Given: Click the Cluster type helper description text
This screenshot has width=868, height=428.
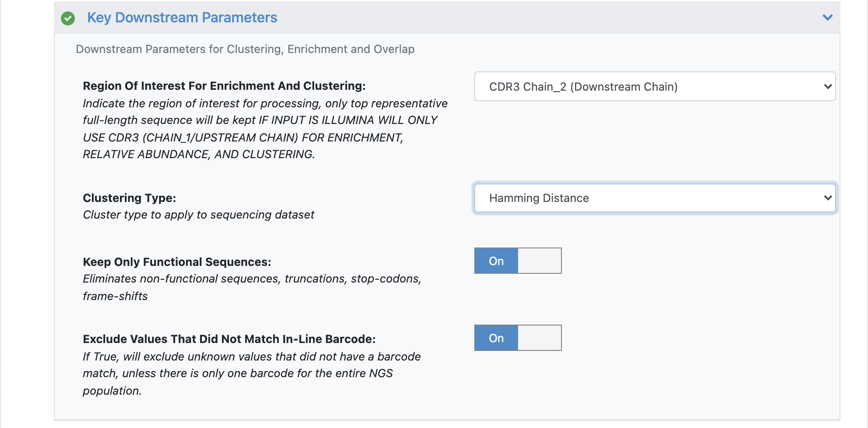Looking at the screenshot, I should (198, 215).
